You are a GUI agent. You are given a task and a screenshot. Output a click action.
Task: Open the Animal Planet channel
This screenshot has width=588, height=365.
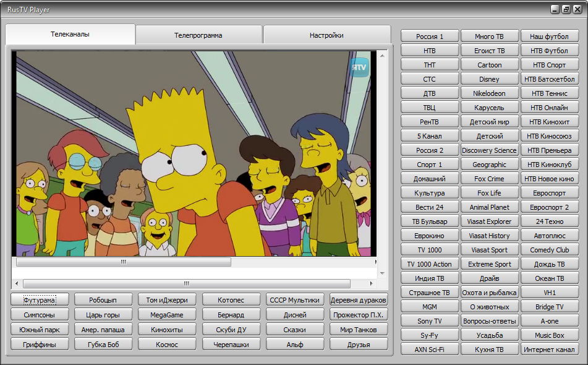[489, 207]
